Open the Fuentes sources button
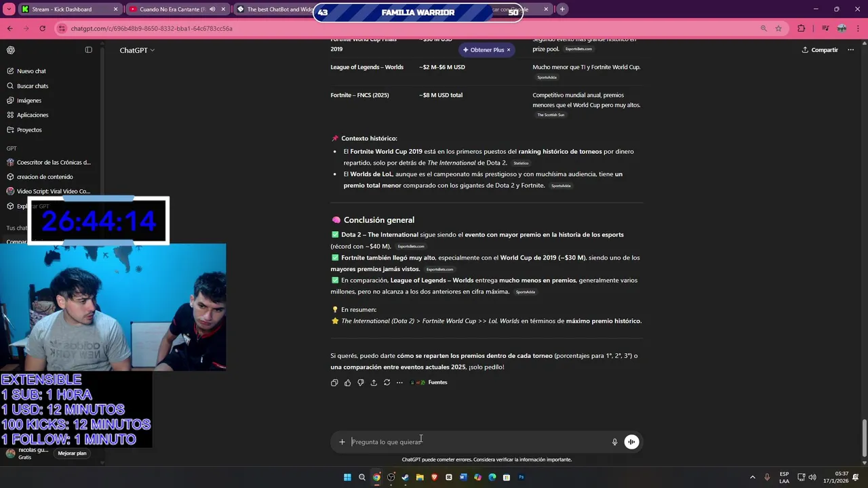This screenshot has width=868, height=488. pyautogui.click(x=429, y=383)
